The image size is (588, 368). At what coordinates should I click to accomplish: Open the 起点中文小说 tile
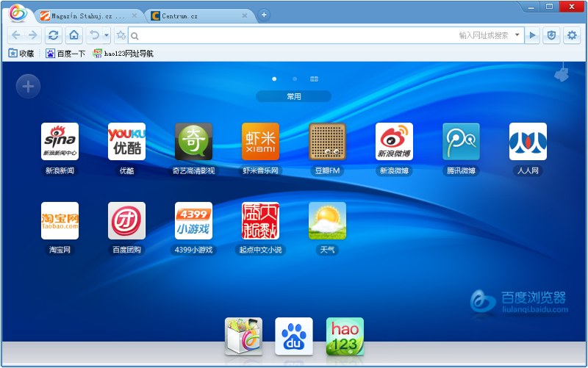261,220
